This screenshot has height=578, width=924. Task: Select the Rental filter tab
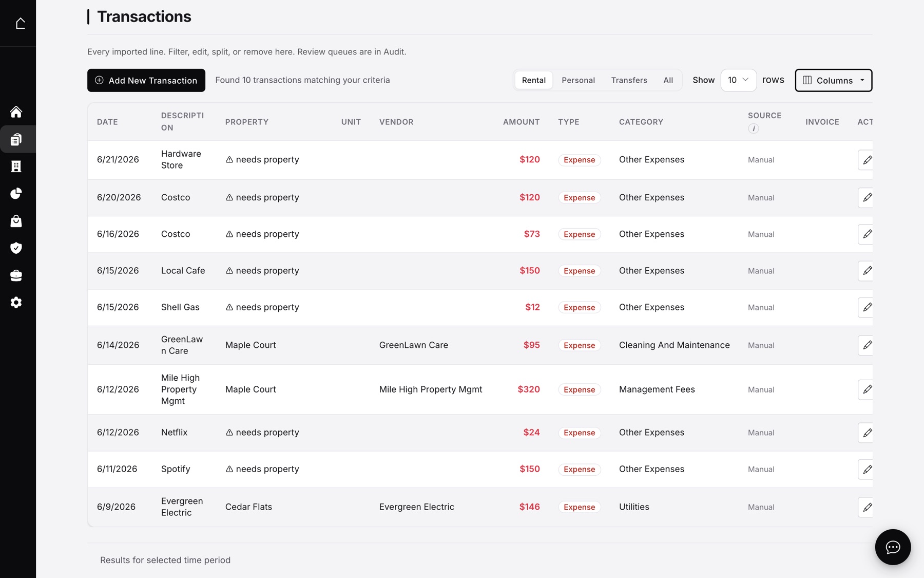point(533,80)
